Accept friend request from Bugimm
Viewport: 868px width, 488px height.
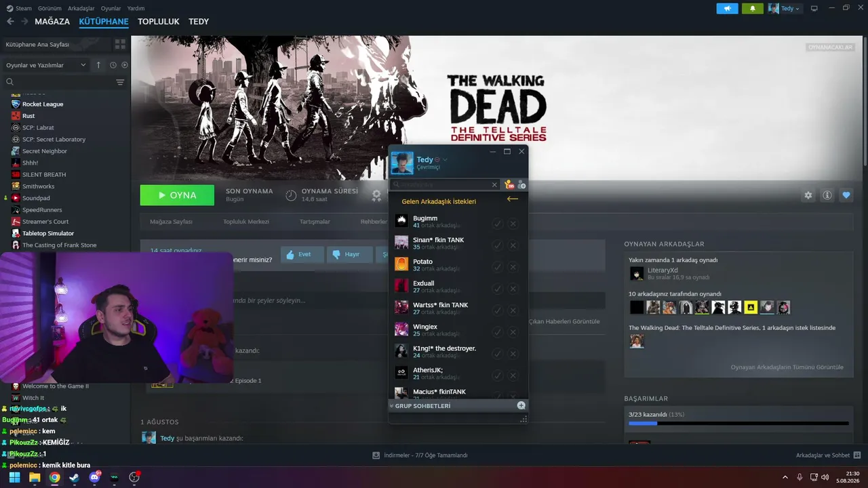click(497, 224)
